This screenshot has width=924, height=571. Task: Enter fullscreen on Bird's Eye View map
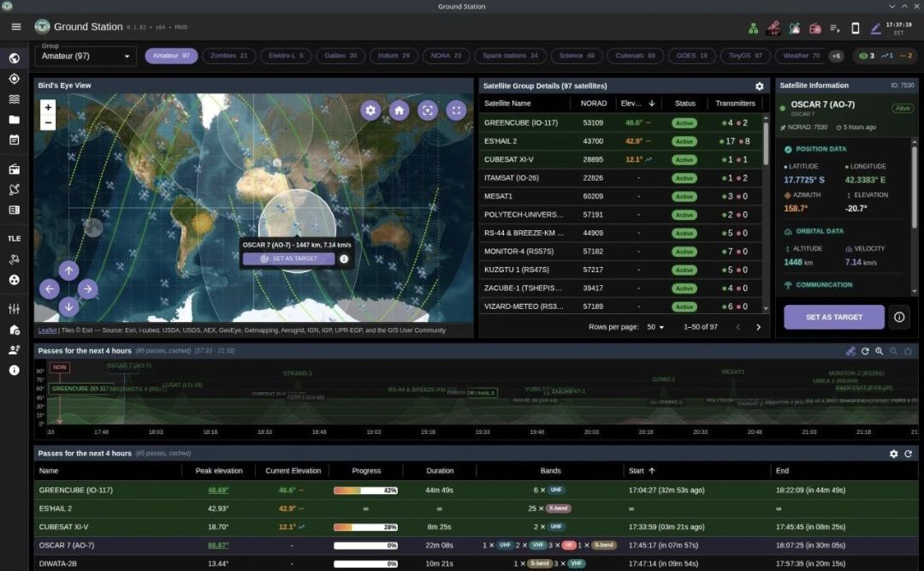click(x=457, y=110)
